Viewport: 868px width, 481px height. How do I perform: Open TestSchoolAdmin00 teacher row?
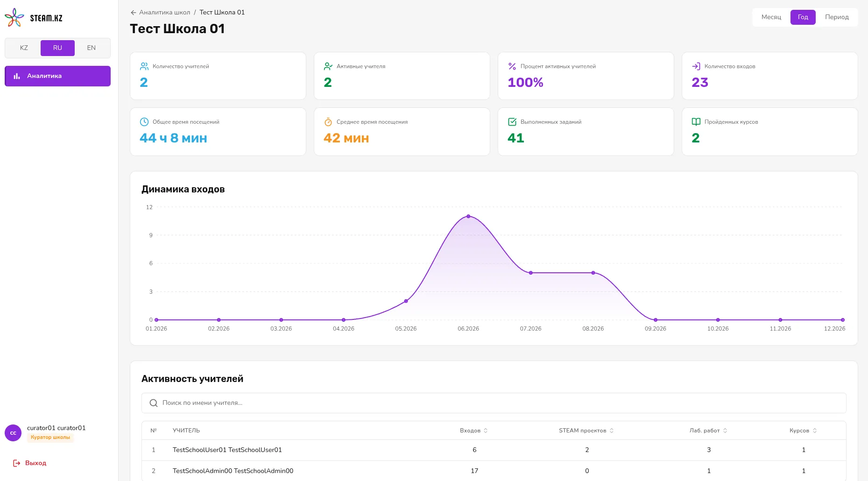[494, 471]
